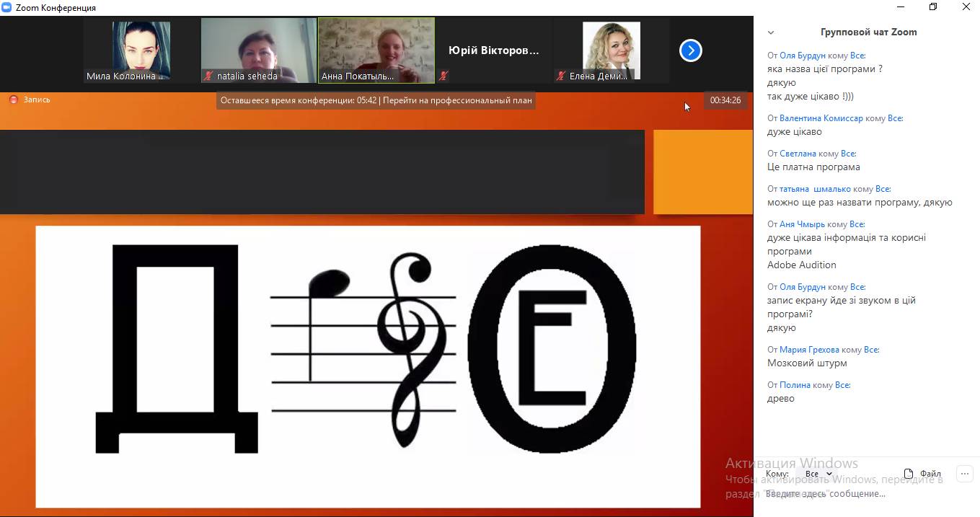The width and height of the screenshot is (980, 517).
Task: Click the red recording indicator icon
Action: coord(13,100)
